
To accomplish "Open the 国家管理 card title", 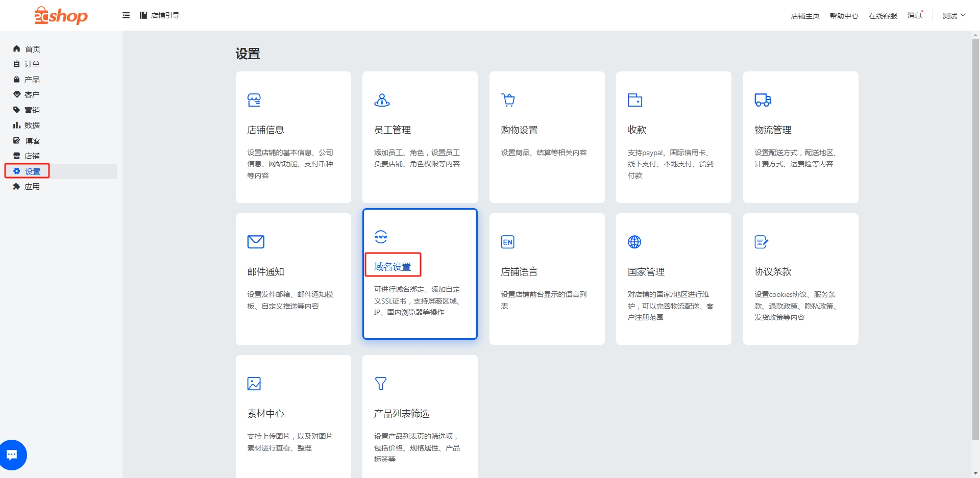I will 646,272.
